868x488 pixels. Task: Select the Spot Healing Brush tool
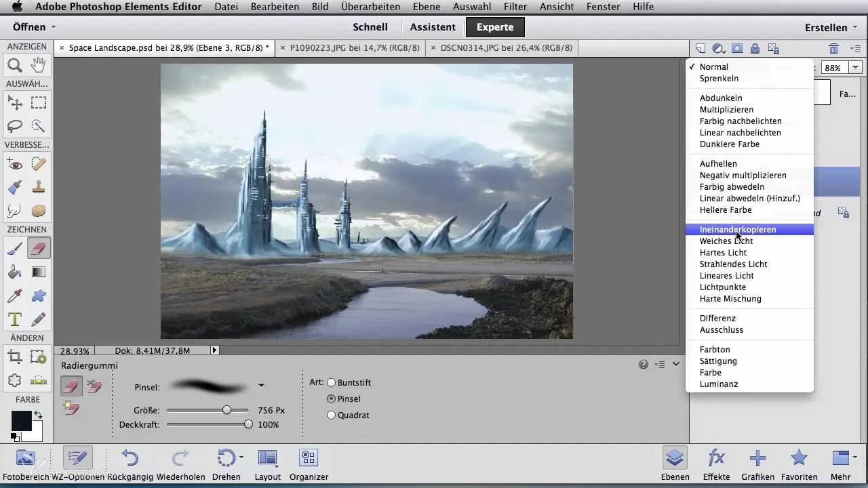(x=39, y=164)
